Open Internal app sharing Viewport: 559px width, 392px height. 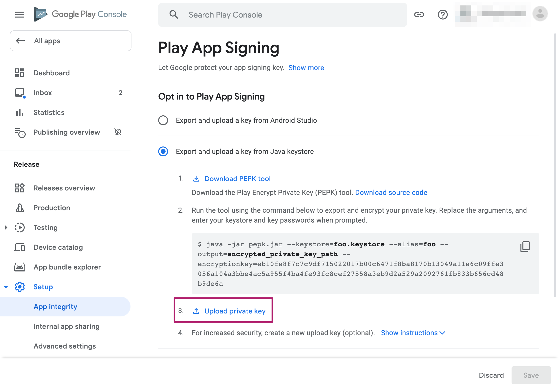coord(66,326)
